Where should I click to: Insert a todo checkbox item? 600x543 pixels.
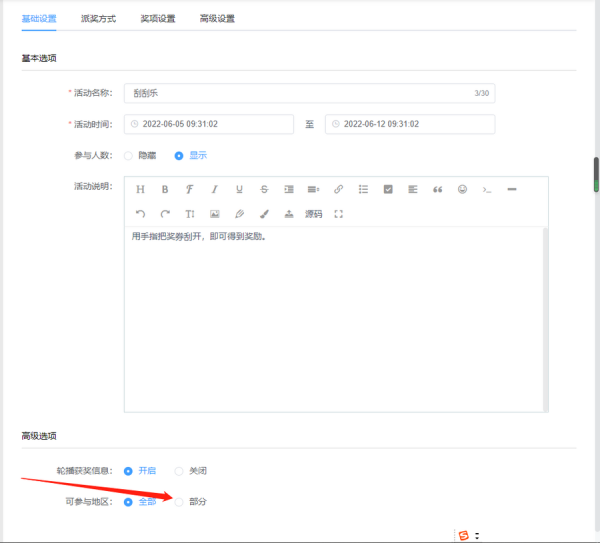[388, 189]
